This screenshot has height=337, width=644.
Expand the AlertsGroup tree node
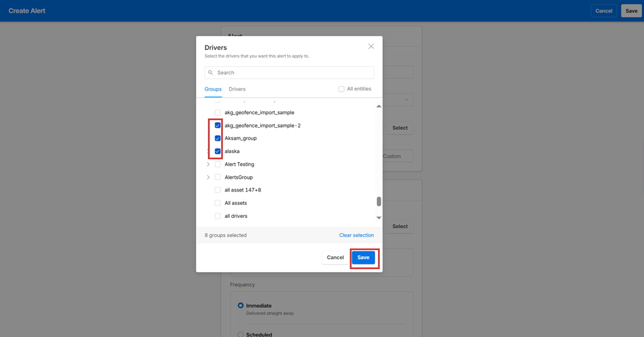coord(208,177)
